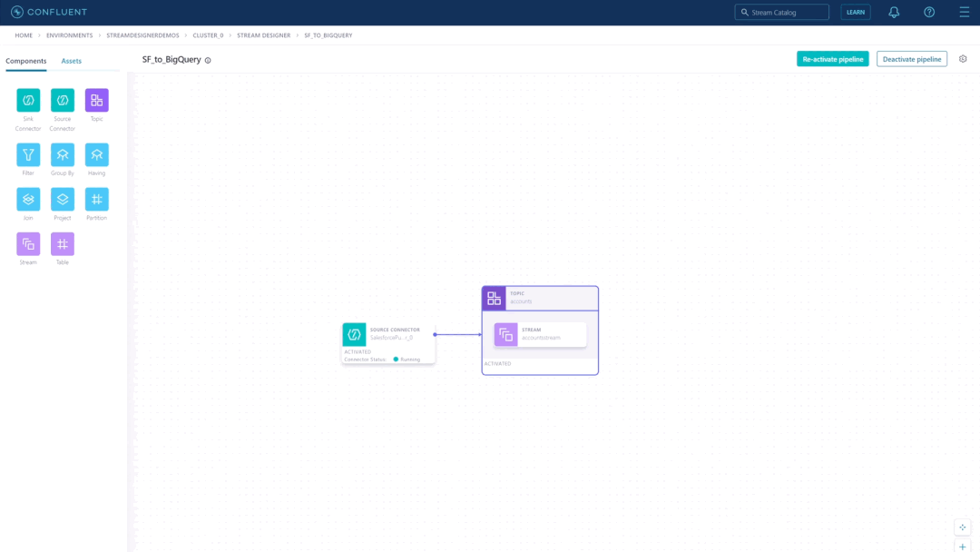
Task: Choose the Filter component
Action: coord(28,154)
